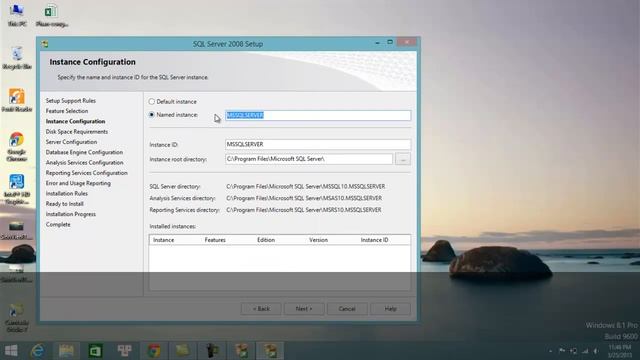This screenshot has height=360, width=640.
Task: Open the network-style taskbar icon
Action: 124,351
